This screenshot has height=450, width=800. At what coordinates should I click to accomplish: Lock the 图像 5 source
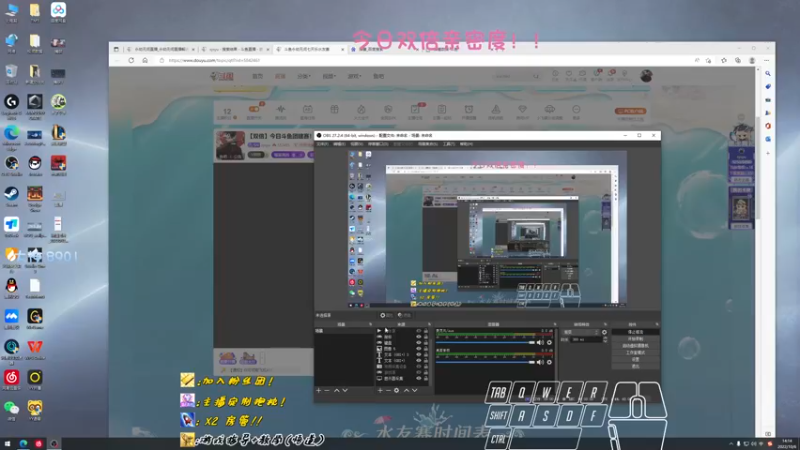click(426, 348)
